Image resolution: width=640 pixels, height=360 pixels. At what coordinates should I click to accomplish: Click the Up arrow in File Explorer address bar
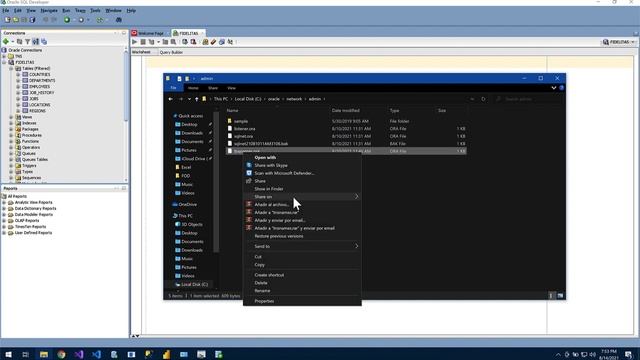(x=197, y=99)
